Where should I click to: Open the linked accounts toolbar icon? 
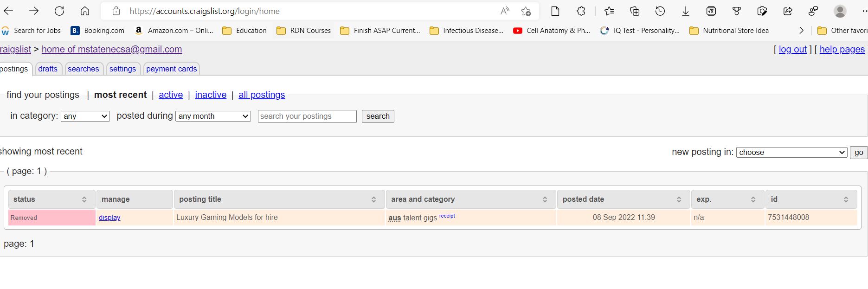pos(813,11)
